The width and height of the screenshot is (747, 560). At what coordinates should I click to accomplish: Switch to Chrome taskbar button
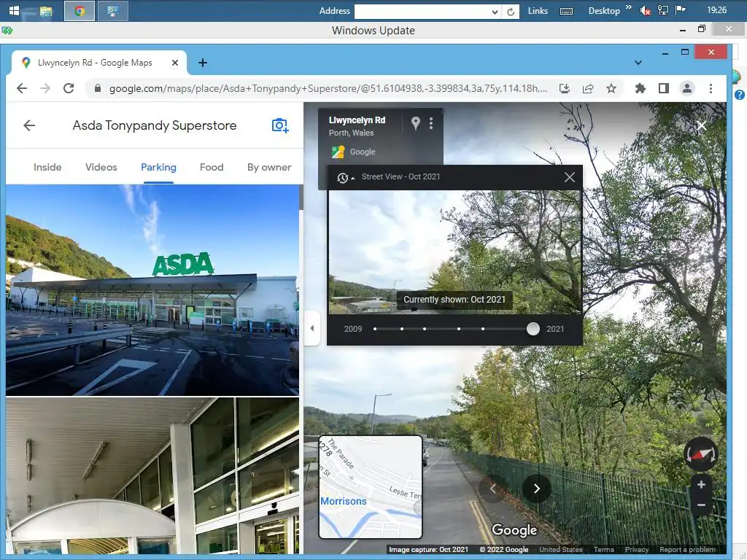[x=80, y=10]
